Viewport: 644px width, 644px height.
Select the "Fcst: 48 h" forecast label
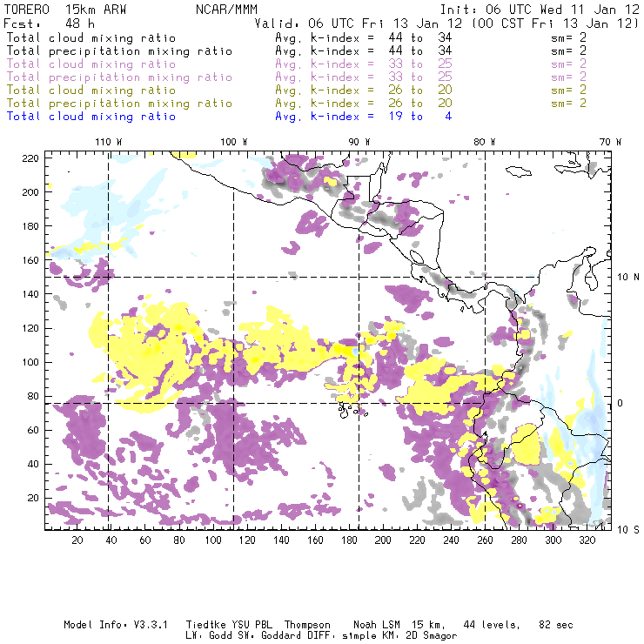point(49,23)
